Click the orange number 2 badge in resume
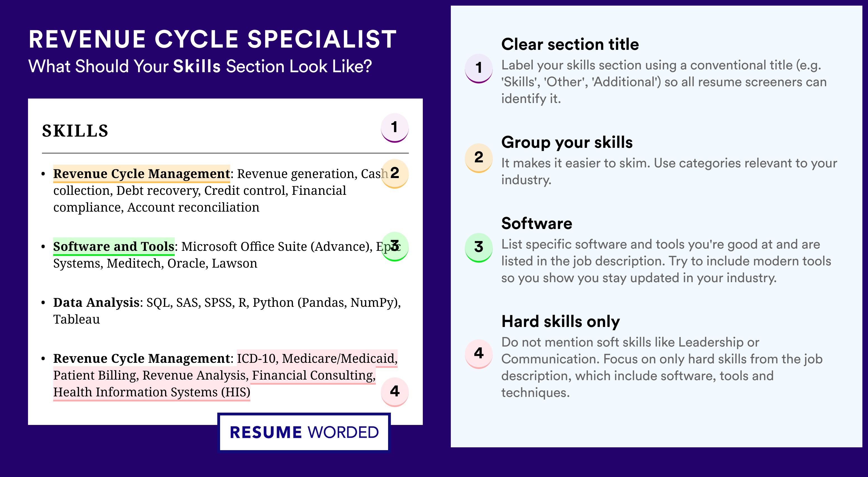Image resolution: width=868 pixels, height=477 pixels. tap(395, 174)
